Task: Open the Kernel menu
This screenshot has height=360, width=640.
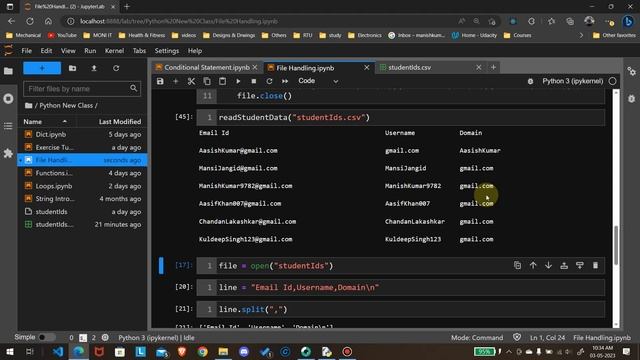Action: [x=114, y=51]
